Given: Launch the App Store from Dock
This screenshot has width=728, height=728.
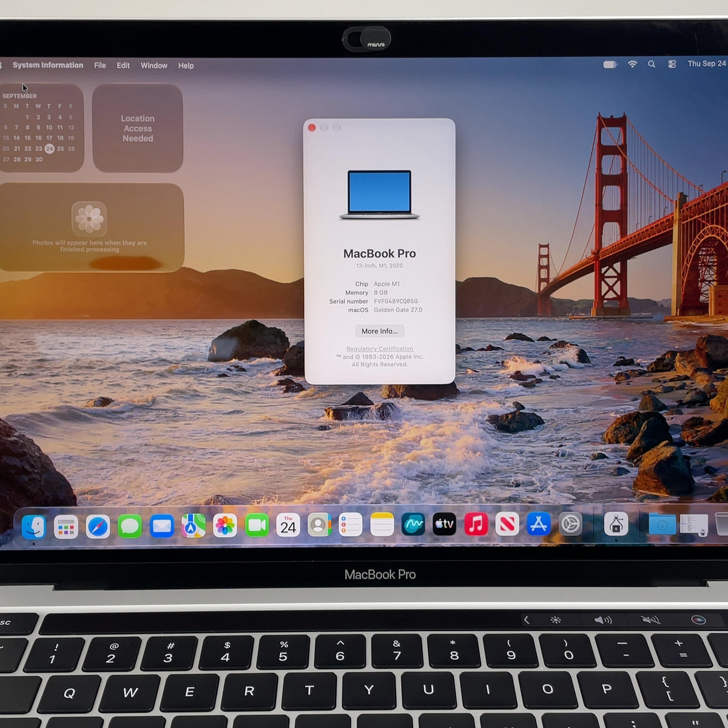Looking at the screenshot, I should pos(539,524).
